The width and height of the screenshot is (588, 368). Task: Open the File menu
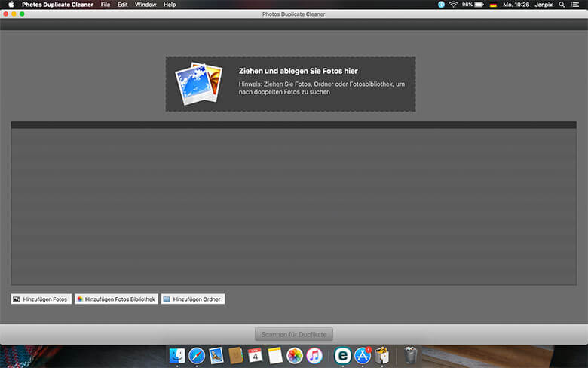pyautogui.click(x=106, y=5)
